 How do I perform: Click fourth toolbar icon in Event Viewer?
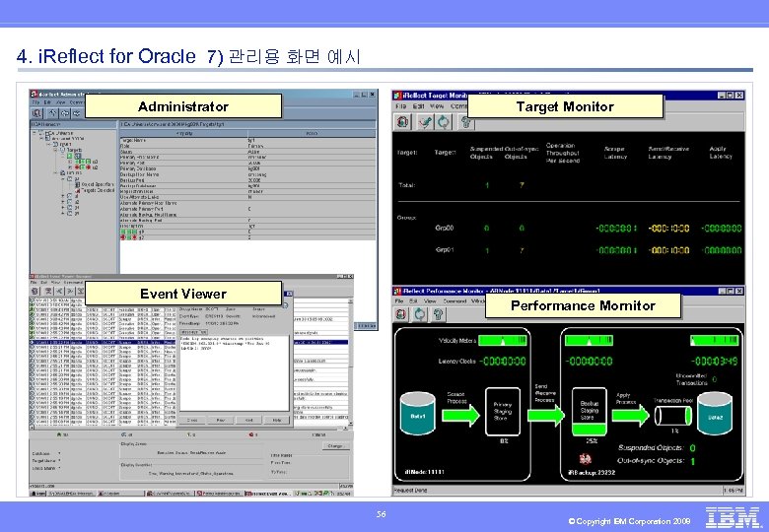point(70,291)
